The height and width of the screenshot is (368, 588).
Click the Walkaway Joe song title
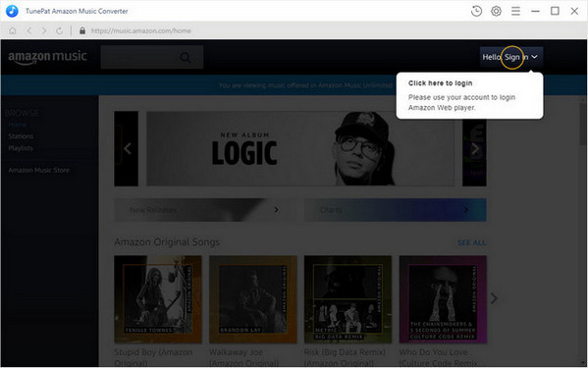[x=243, y=357]
